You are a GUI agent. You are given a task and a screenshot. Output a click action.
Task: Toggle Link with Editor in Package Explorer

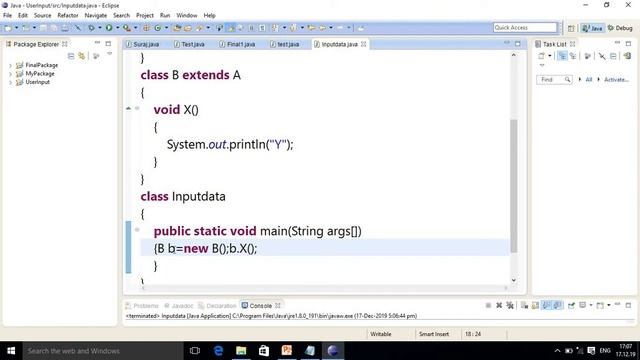82,56
